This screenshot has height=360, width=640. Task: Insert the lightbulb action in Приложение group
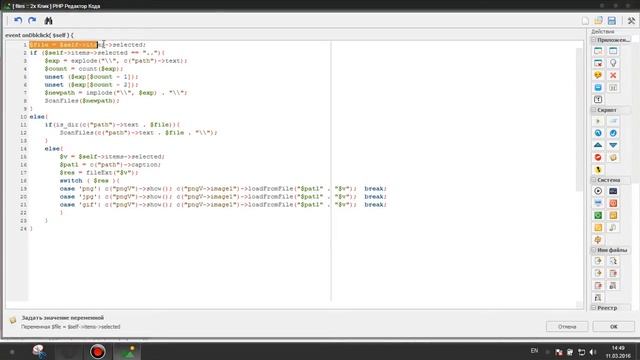pos(613,63)
